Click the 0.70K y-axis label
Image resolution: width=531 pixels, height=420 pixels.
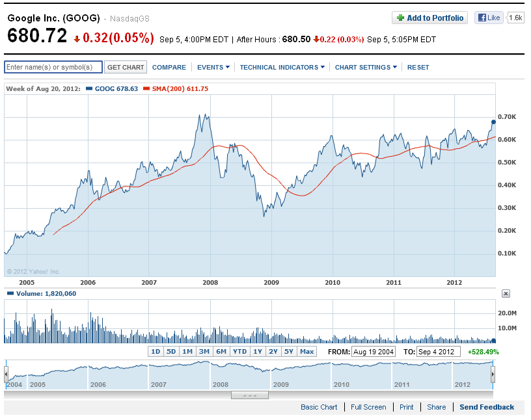[507, 117]
